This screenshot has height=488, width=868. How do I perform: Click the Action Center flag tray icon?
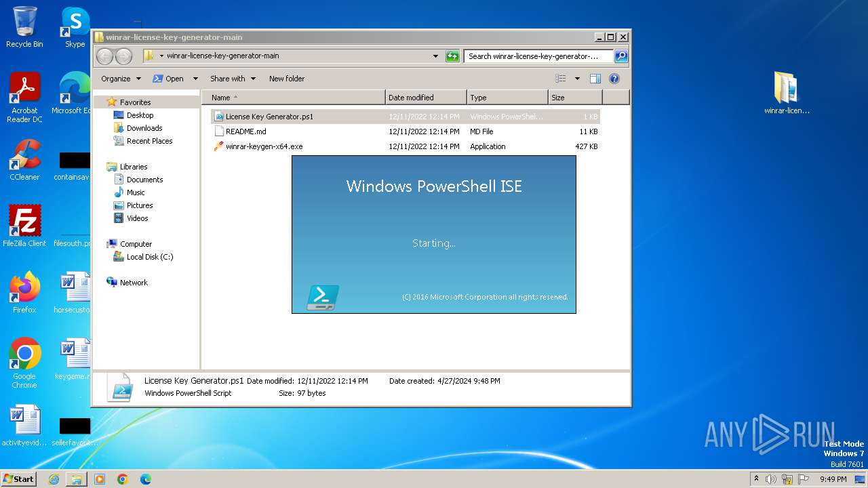click(804, 479)
